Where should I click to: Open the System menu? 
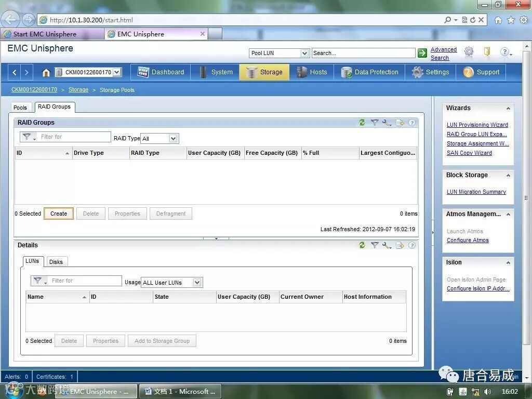215,72
